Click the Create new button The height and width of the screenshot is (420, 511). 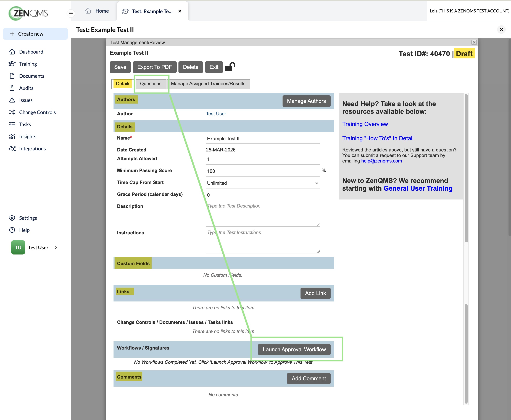[35, 34]
